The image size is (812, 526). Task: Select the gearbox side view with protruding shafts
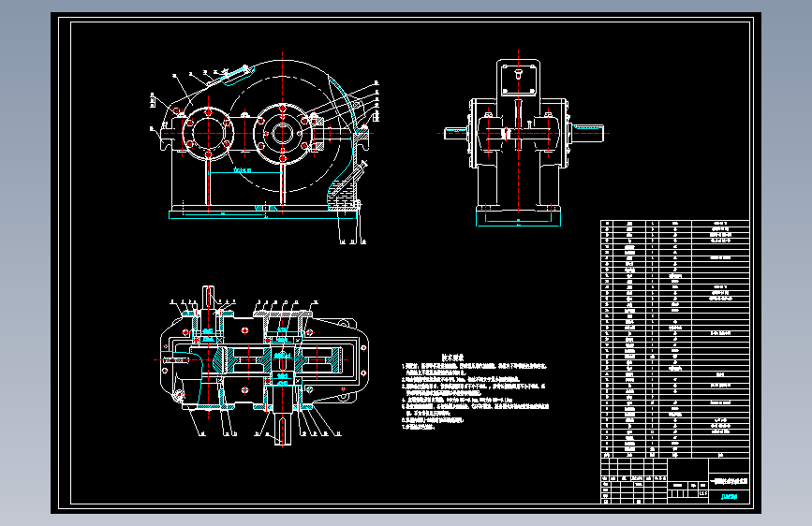coord(523,139)
